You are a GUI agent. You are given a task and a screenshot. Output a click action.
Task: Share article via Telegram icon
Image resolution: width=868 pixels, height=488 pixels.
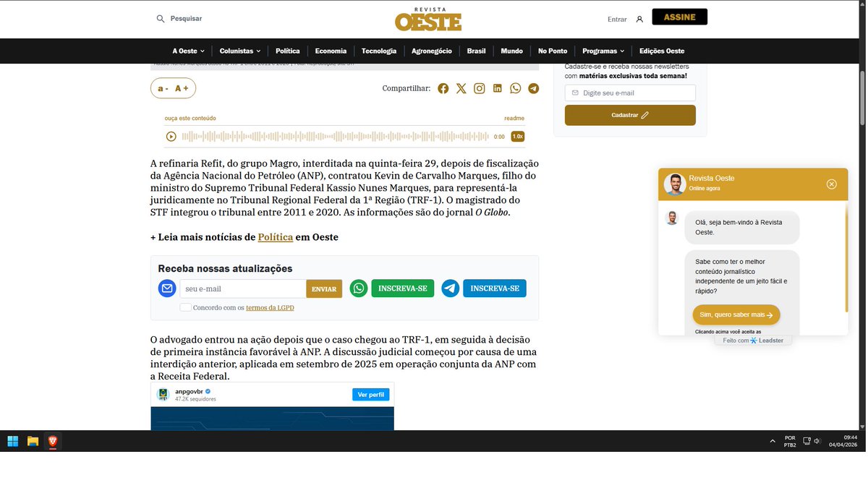pyautogui.click(x=533, y=88)
